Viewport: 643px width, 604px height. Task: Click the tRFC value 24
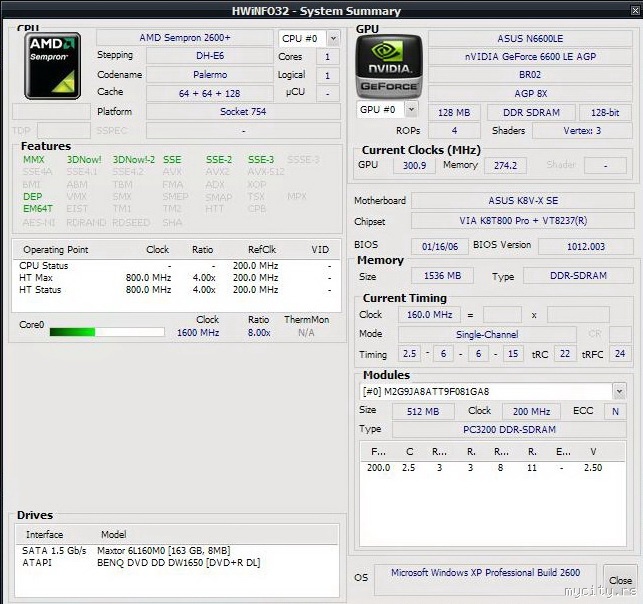tap(620, 353)
